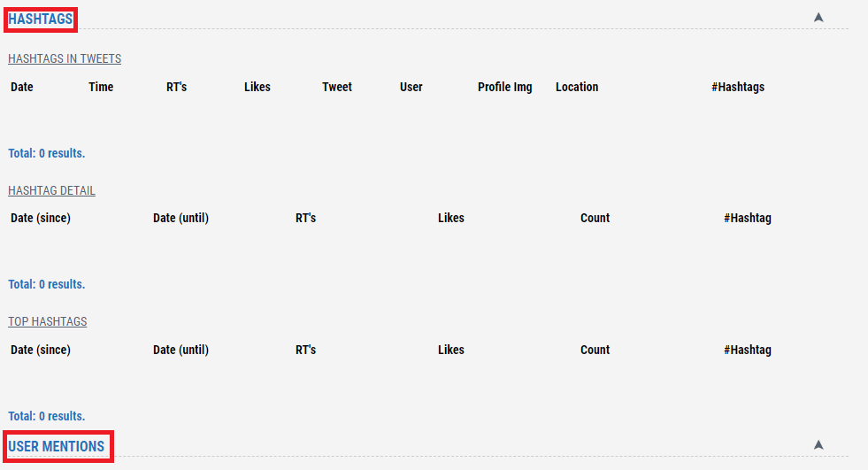Image resolution: width=868 pixels, height=470 pixels.
Task: Open the USER MENTIONS section heading
Action: click(57, 446)
